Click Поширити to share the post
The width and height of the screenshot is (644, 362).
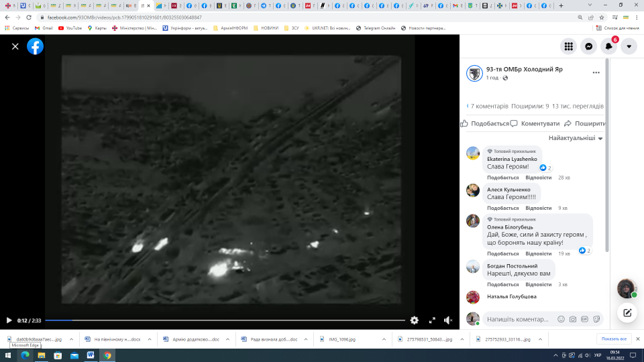[585, 123]
